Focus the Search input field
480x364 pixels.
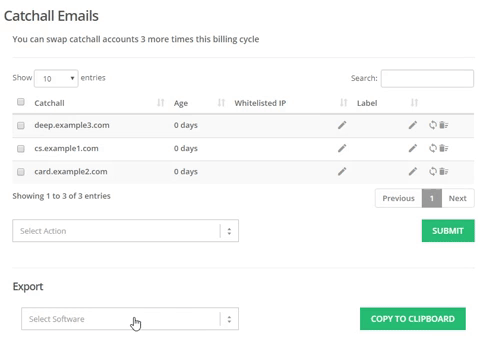point(427,79)
